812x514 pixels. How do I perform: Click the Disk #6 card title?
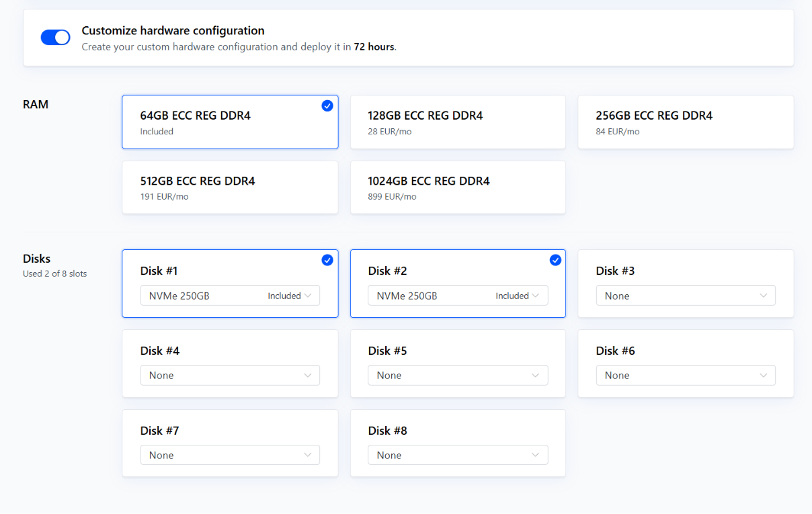[x=615, y=351]
